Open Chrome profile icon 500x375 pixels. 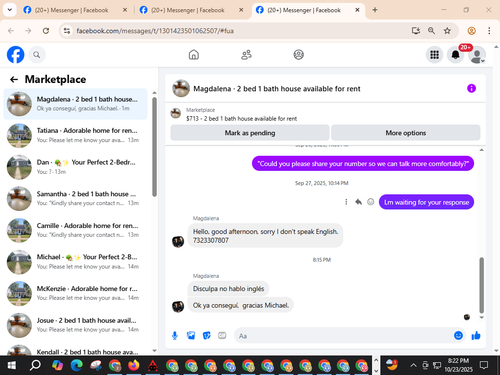point(471,31)
